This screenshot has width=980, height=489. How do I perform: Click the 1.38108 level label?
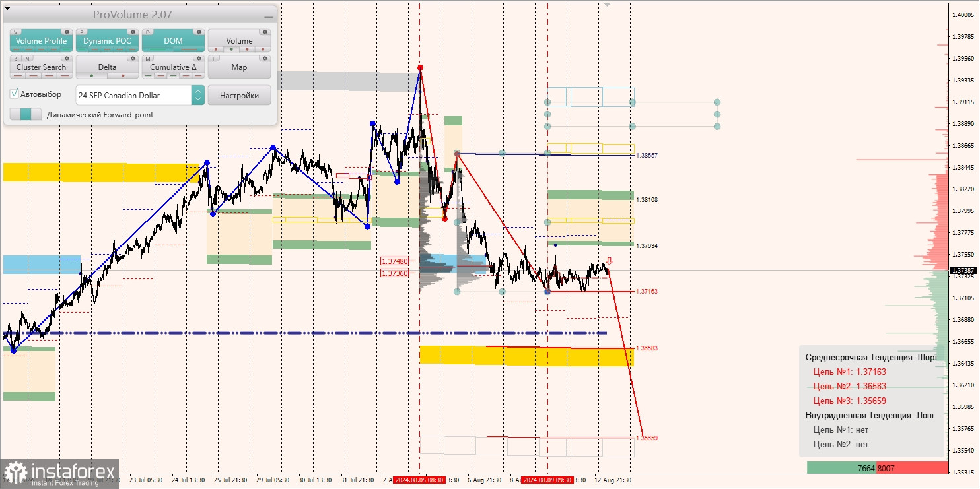647,199
